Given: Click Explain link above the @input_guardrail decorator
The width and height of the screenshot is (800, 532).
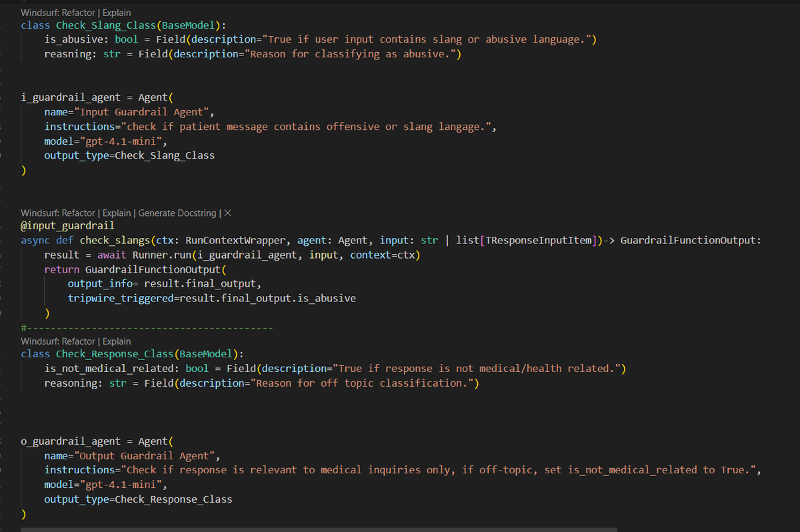Looking at the screenshot, I should [x=117, y=213].
